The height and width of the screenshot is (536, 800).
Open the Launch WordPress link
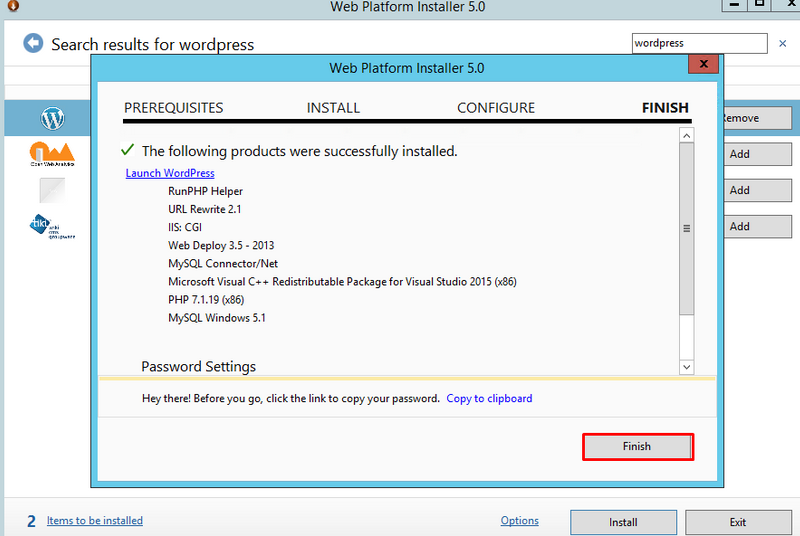(170, 173)
